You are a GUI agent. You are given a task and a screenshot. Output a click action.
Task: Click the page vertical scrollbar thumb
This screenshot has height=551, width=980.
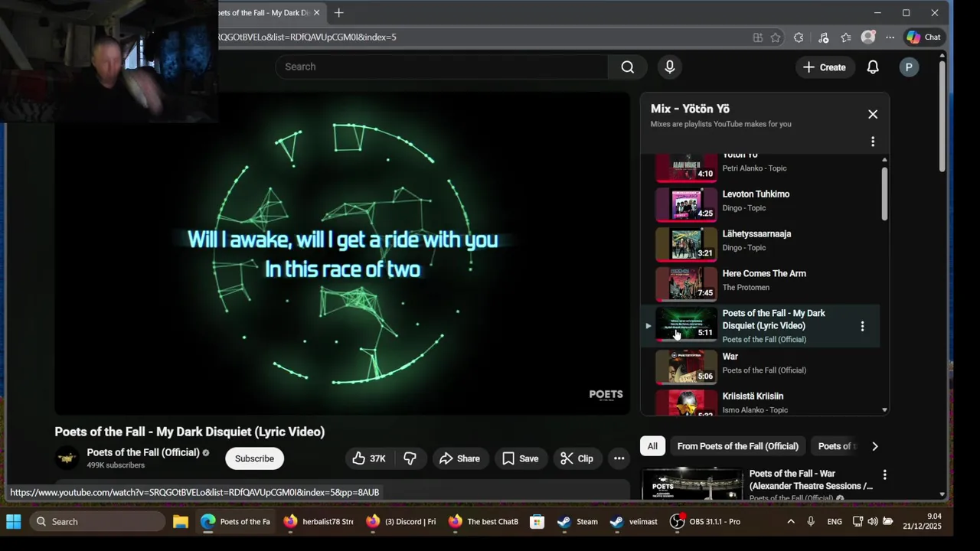coord(942,116)
